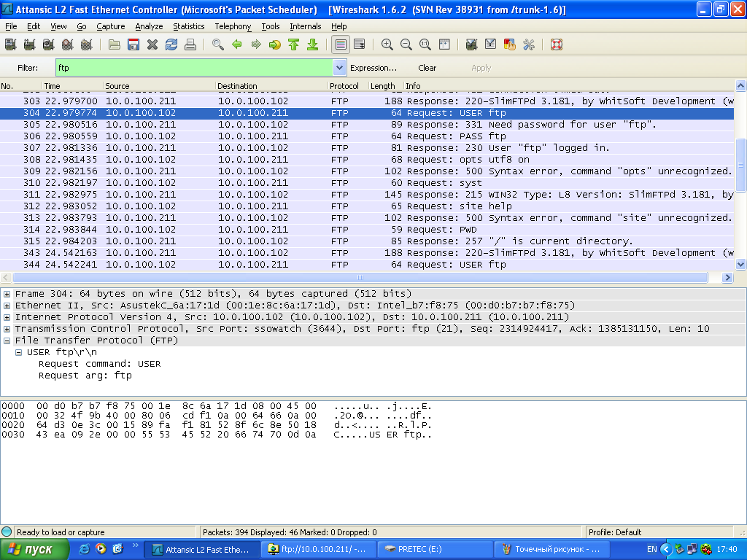This screenshot has width=747, height=560.
Task: Find a packet magnifier icon
Action: coord(218,44)
